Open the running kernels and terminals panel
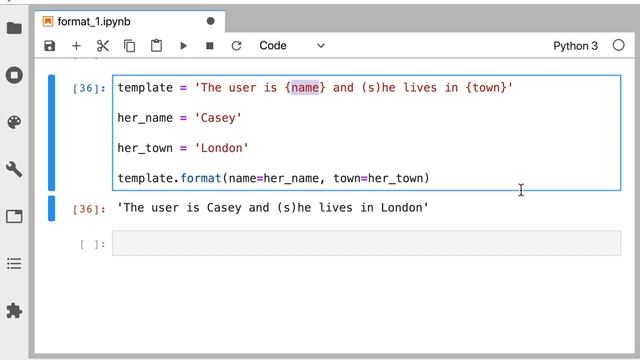This screenshot has height=360, width=640. [14, 75]
